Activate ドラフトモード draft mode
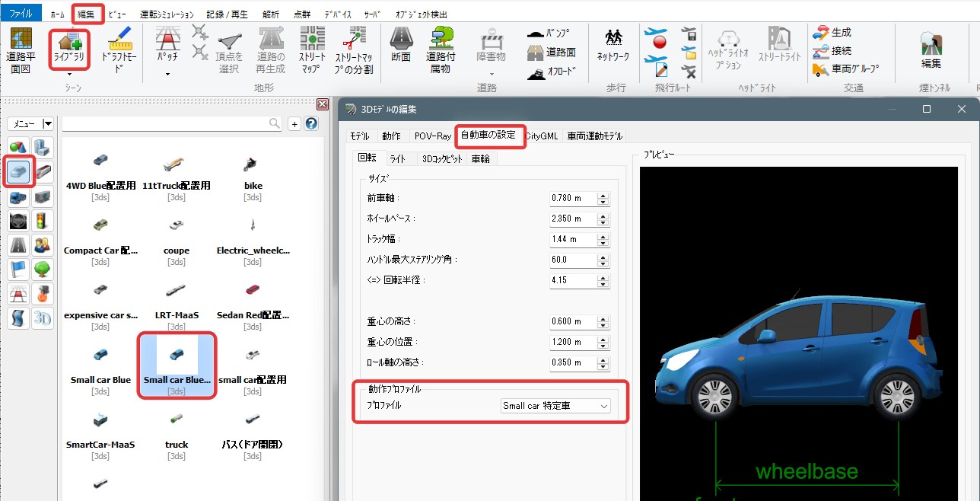The image size is (980, 501). 116,48
